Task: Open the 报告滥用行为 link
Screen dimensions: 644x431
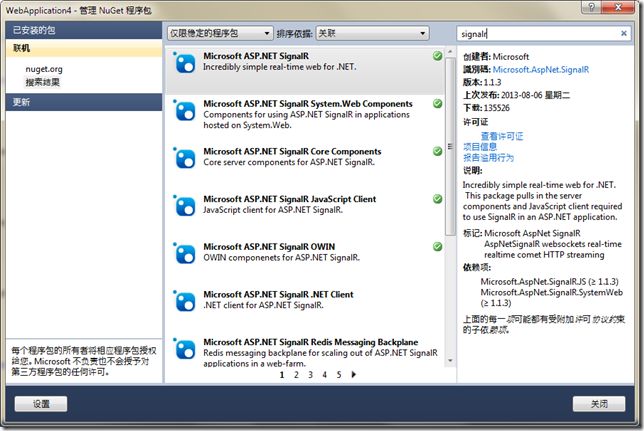Action: coord(489,157)
